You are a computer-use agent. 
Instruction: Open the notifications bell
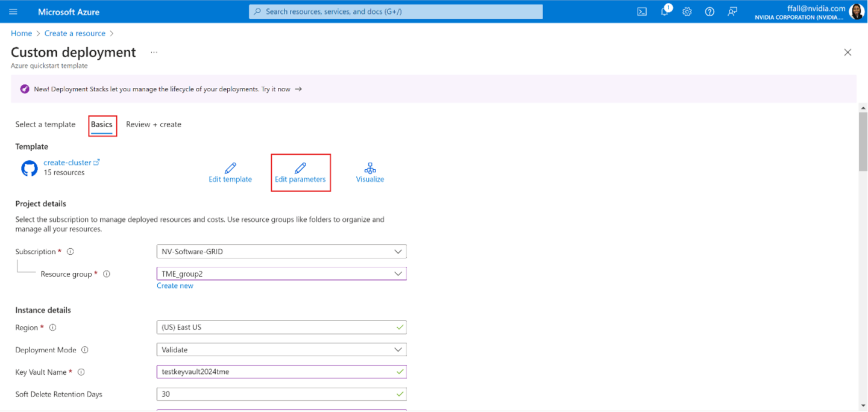[x=664, y=12]
